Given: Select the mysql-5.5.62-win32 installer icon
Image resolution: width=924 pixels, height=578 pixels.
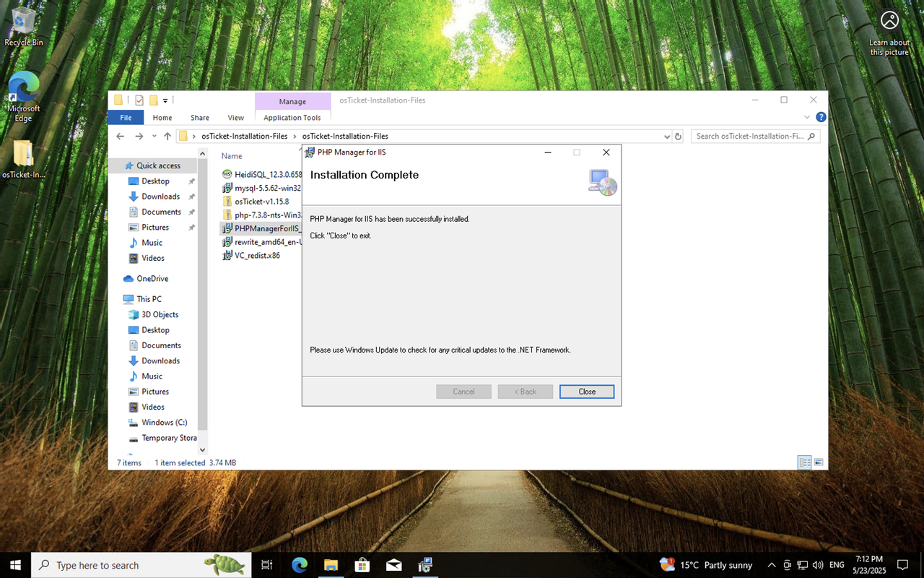Looking at the screenshot, I should click(227, 188).
